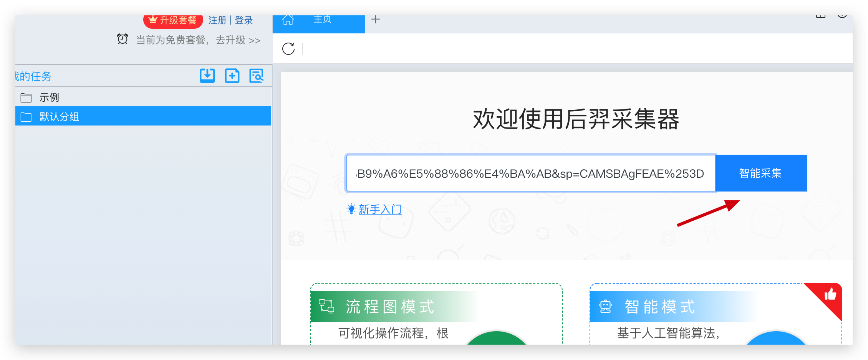868x360 pixels.
Task: Select the 示例 folder
Action: [x=143, y=97]
